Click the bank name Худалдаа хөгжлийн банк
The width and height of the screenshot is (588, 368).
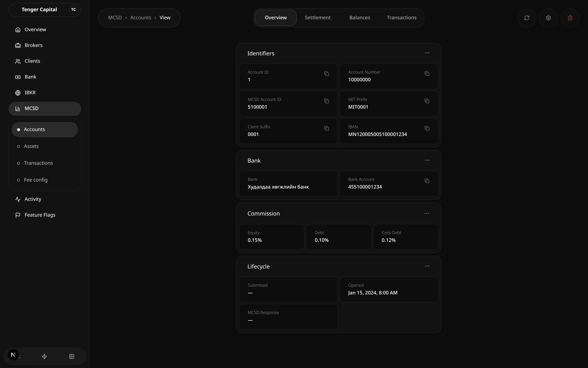point(278,187)
